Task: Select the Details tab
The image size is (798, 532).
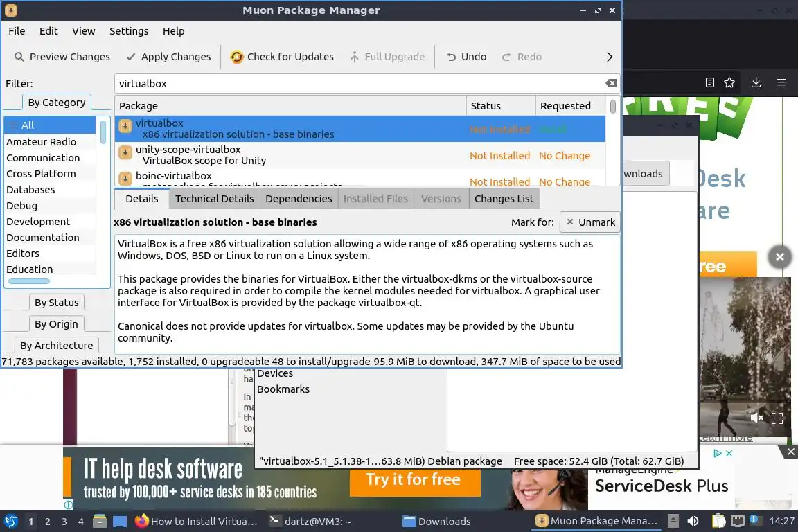Action: coord(142,199)
